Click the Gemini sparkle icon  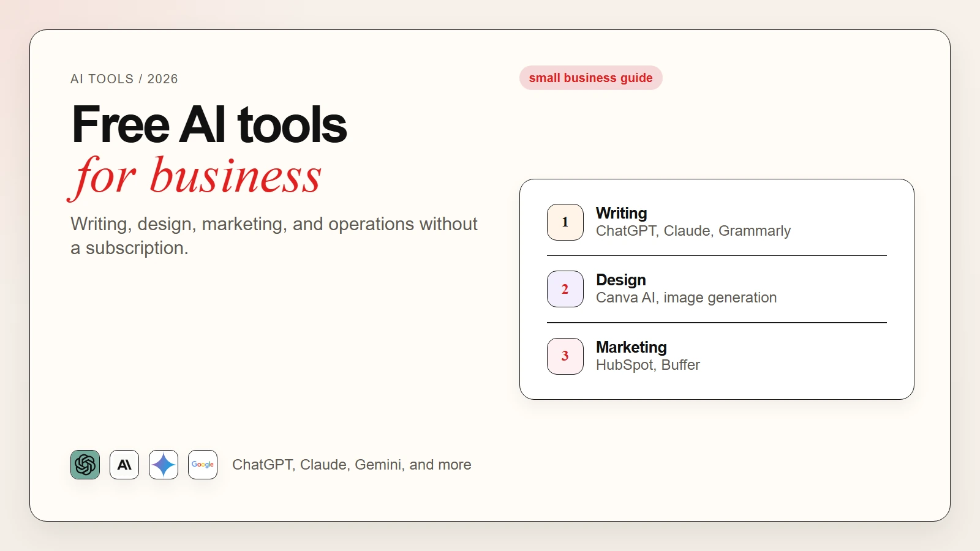click(164, 465)
